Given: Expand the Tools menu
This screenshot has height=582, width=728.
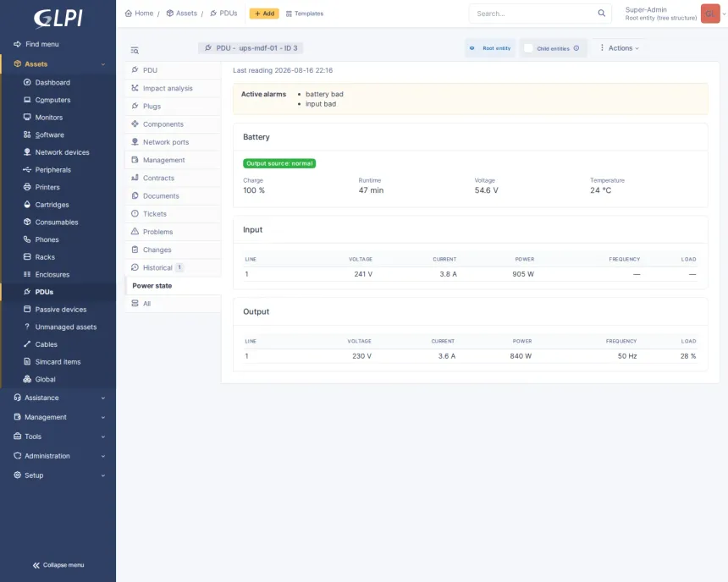Looking at the screenshot, I should click(x=59, y=436).
